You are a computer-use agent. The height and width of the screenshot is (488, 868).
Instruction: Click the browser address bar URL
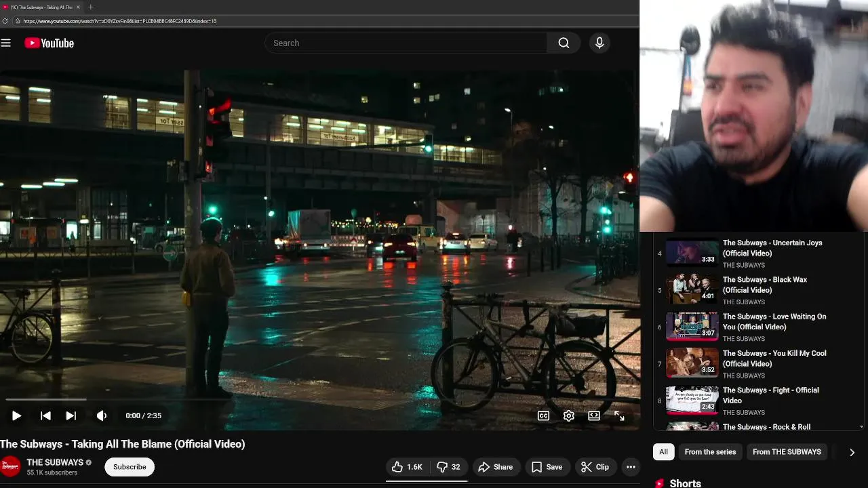coord(120,21)
